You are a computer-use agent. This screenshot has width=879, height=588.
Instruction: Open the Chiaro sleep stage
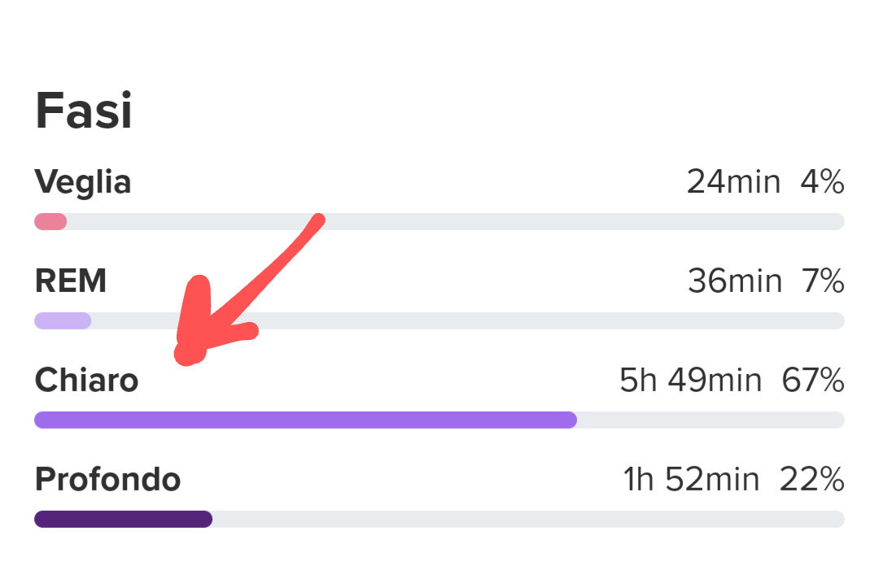click(x=87, y=380)
